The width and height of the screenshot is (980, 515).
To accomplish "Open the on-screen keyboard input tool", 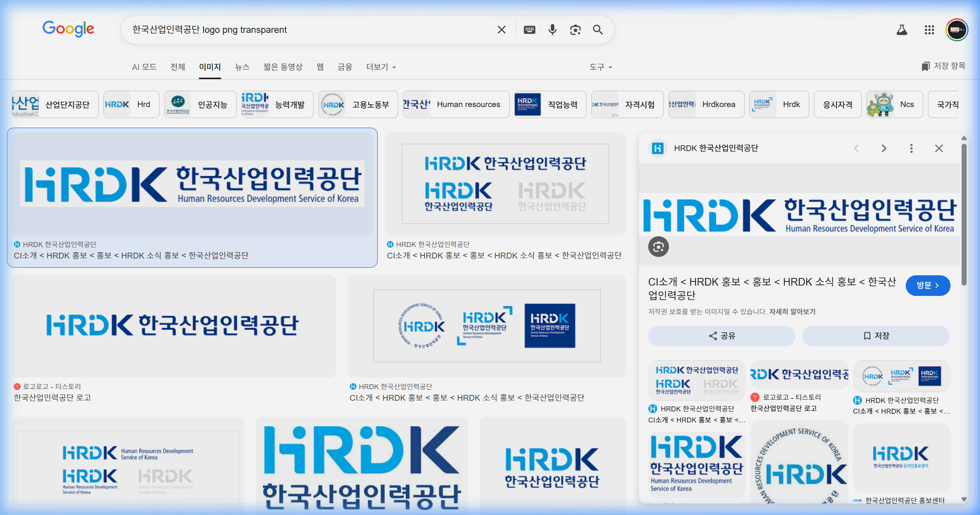I will click(529, 30).
